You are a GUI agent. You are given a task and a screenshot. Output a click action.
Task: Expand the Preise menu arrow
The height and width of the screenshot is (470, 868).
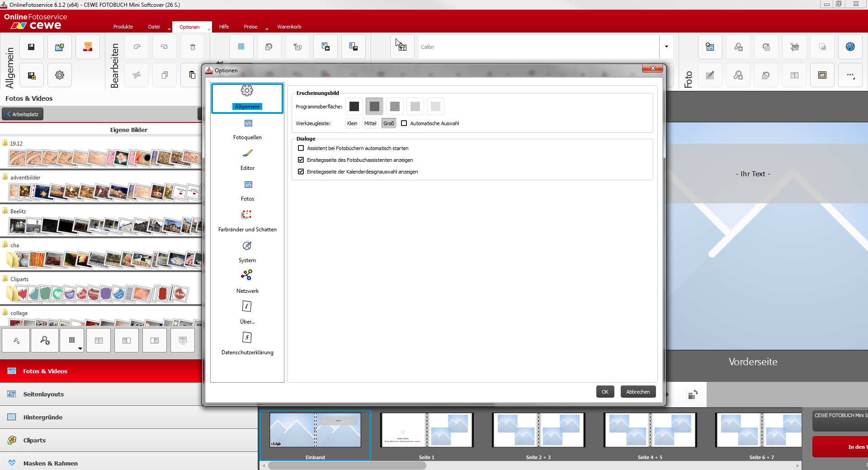coord(267,29)
